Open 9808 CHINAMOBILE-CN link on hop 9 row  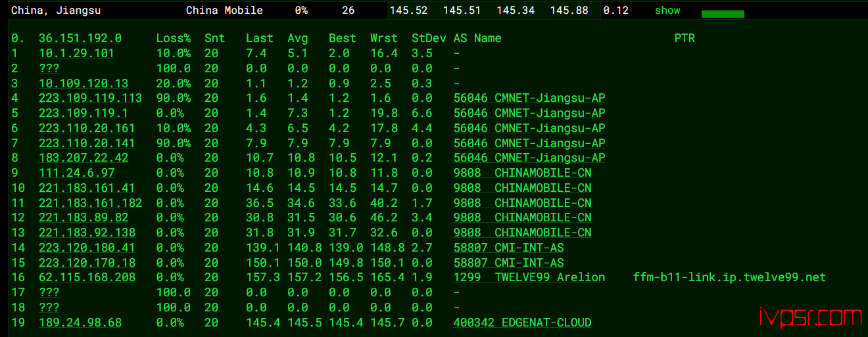pos(523,173)
